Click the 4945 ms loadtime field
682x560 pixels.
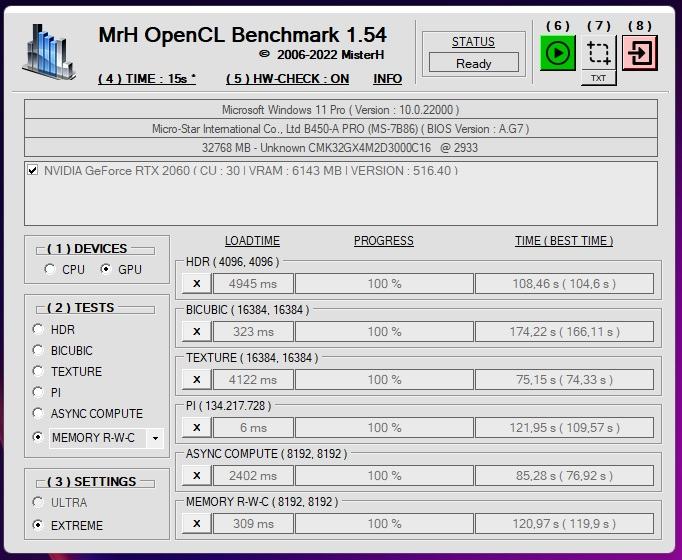coord(253,283)
